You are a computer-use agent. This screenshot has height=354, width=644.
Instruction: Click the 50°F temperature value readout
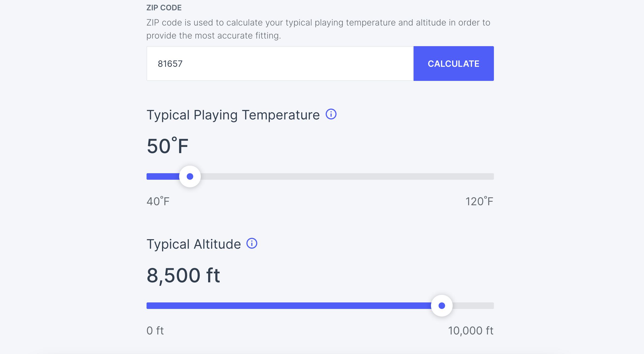point(167,146)
